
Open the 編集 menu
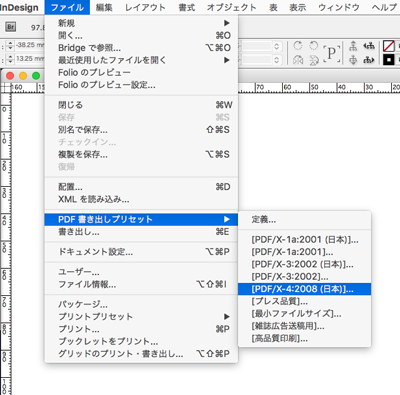[x=104, y=7]
